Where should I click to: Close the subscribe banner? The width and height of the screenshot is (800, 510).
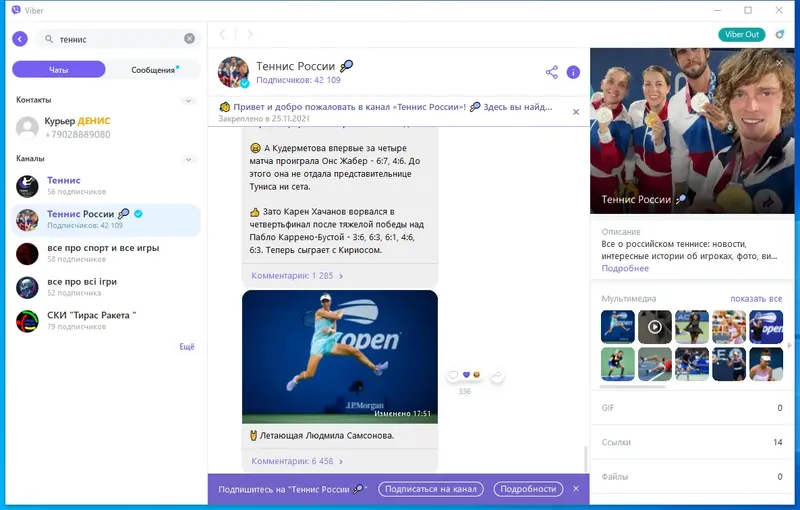(x=576, y=489)
